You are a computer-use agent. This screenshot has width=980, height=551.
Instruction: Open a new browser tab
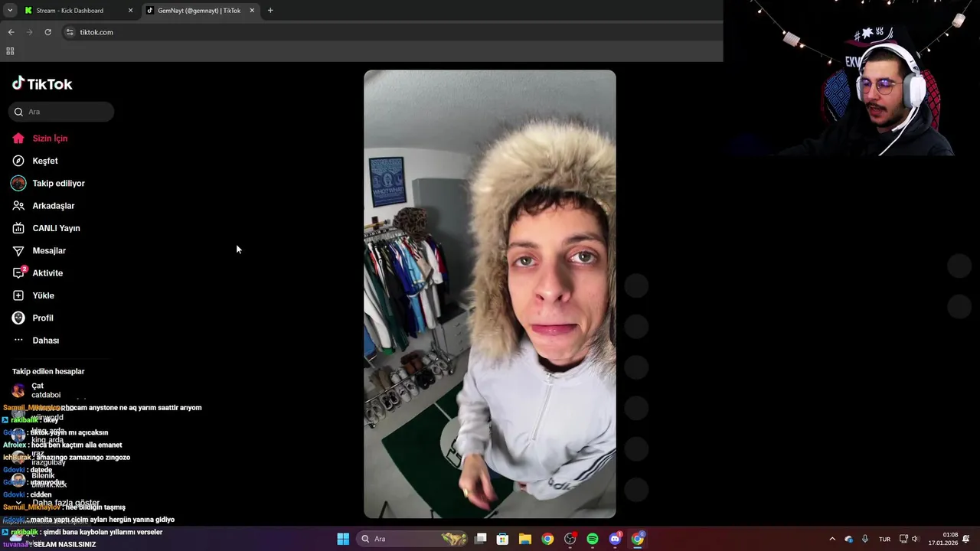pyautogui.click(x=270, y=11)
